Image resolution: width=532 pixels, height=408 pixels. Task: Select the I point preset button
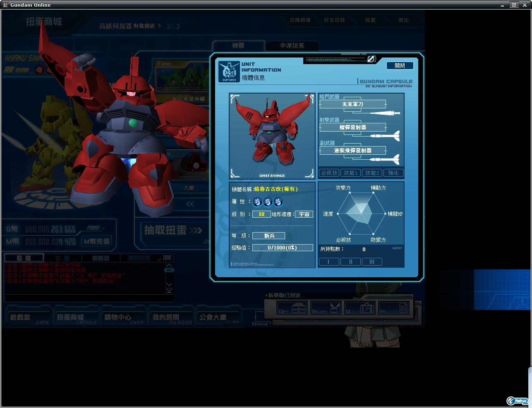tap(329, 262)
